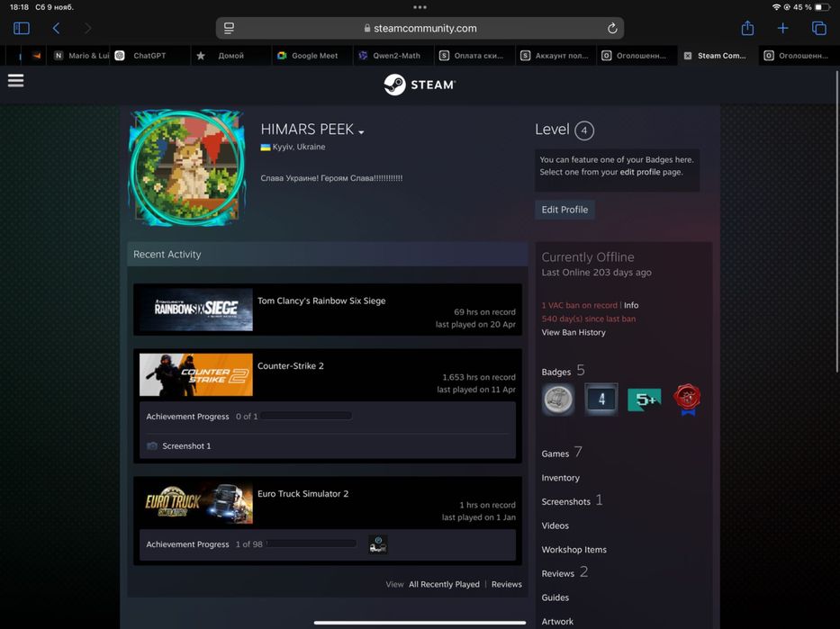Click the Euro Truck achievement progress bar
The height and width of the screenshot is (629, 840).
(311, 544)
